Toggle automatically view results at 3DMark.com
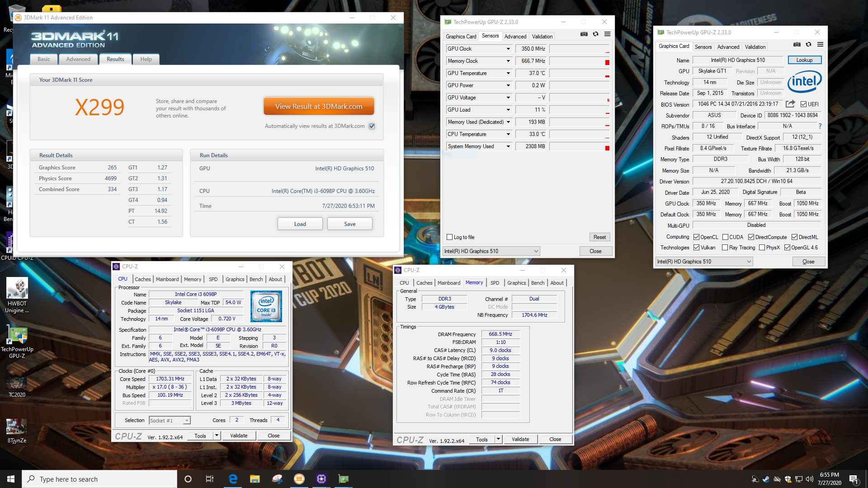Viewport: 868px width, 488px height. click(x=372, y=126)
